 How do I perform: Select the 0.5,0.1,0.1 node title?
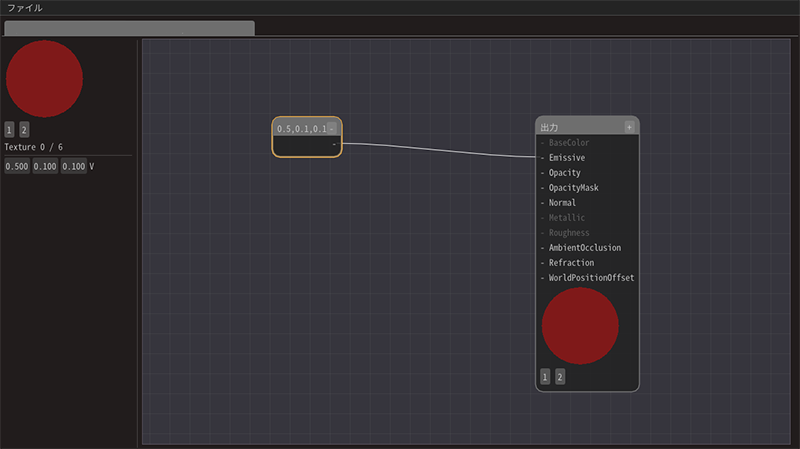pos(301,129)
